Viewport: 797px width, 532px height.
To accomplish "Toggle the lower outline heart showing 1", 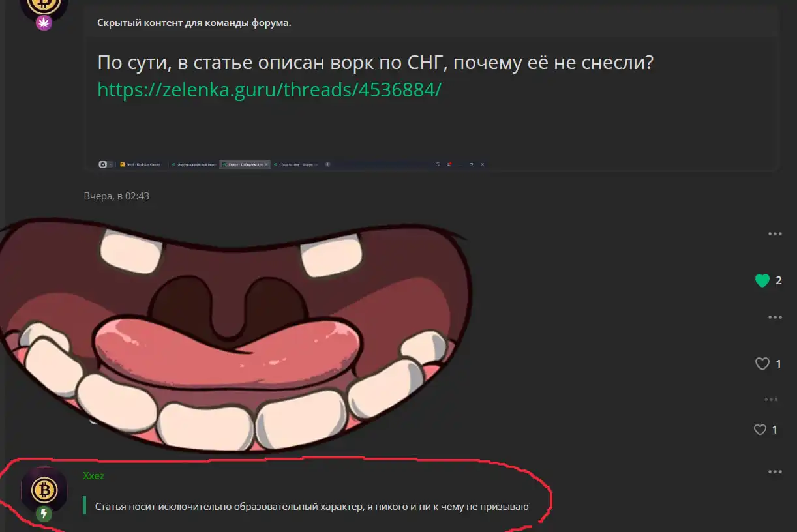I will (x=760, y=430).
